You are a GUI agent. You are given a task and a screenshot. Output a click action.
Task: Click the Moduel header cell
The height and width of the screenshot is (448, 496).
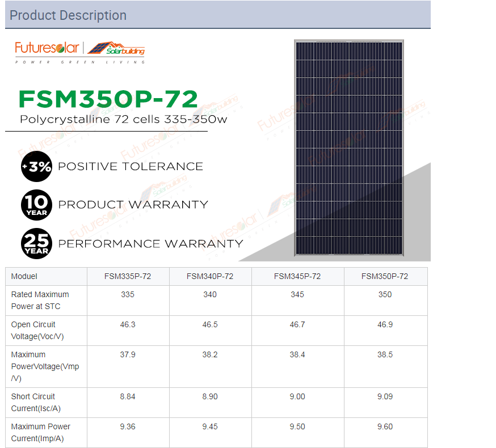[24, 277]
